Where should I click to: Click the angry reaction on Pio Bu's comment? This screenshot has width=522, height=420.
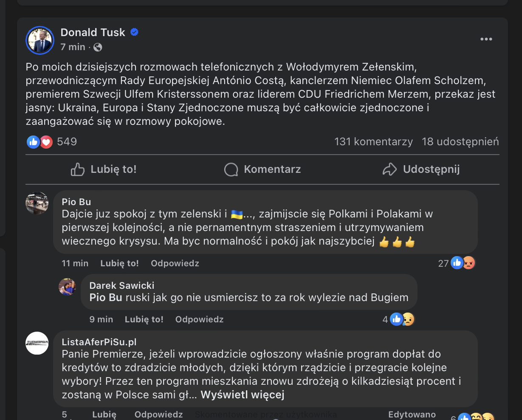(469, 263)
